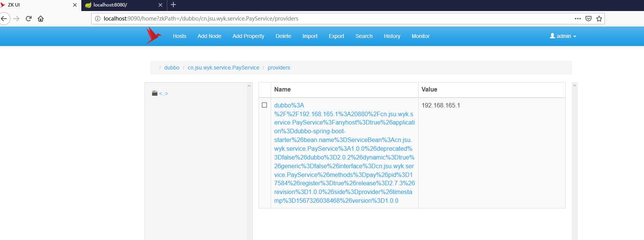Reload the current page
This screenshot has width=644, height=240.
[x=29, y=19]
